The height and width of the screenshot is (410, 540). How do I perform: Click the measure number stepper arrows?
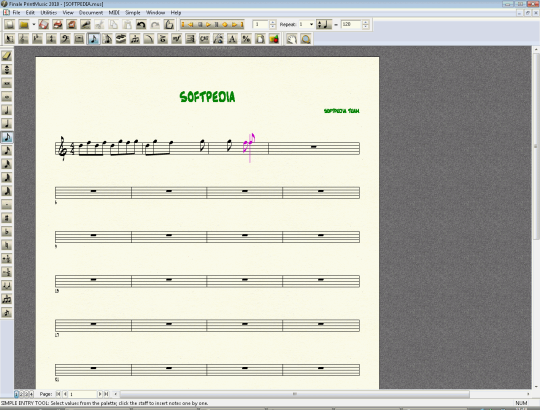272,24
